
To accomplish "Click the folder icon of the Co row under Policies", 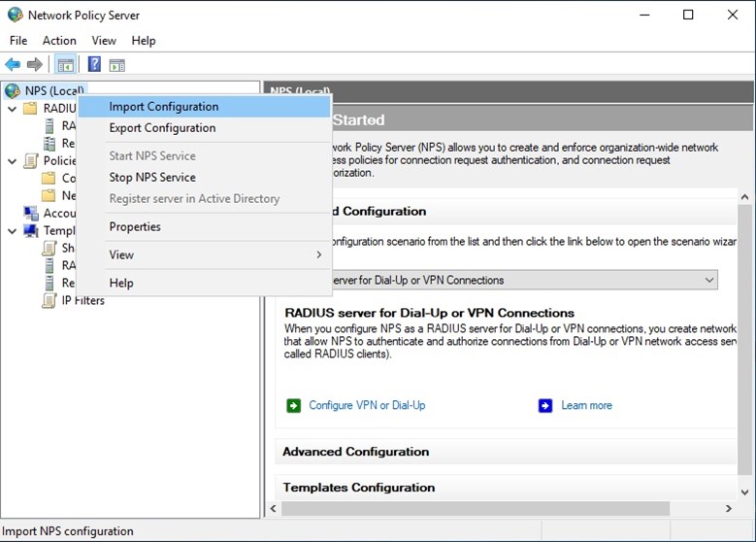I will pyautogui.click(x=49, y=178).
